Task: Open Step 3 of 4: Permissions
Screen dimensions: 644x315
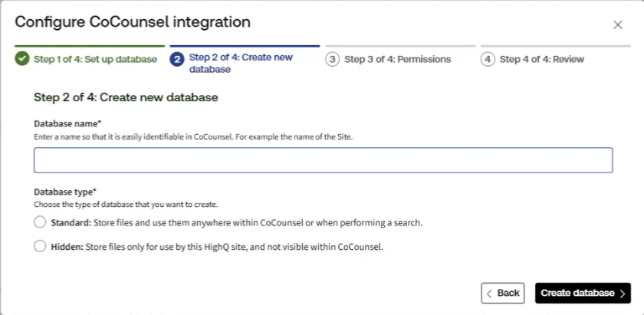Action: [397, 59]
